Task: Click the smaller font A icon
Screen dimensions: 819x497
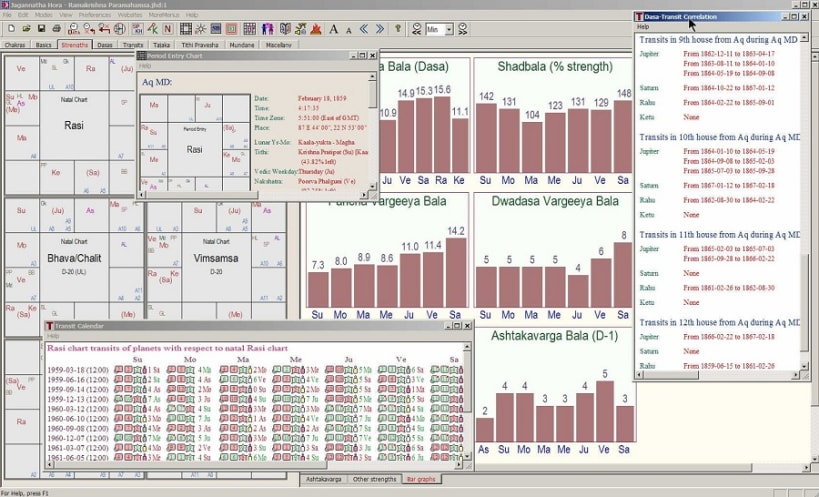Action: click(349, 30)
